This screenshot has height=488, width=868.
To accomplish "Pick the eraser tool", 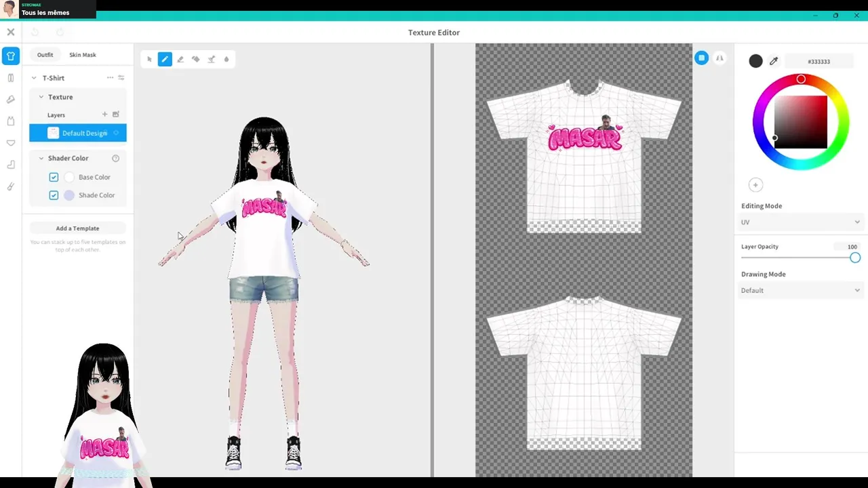I will coord(180,60).
